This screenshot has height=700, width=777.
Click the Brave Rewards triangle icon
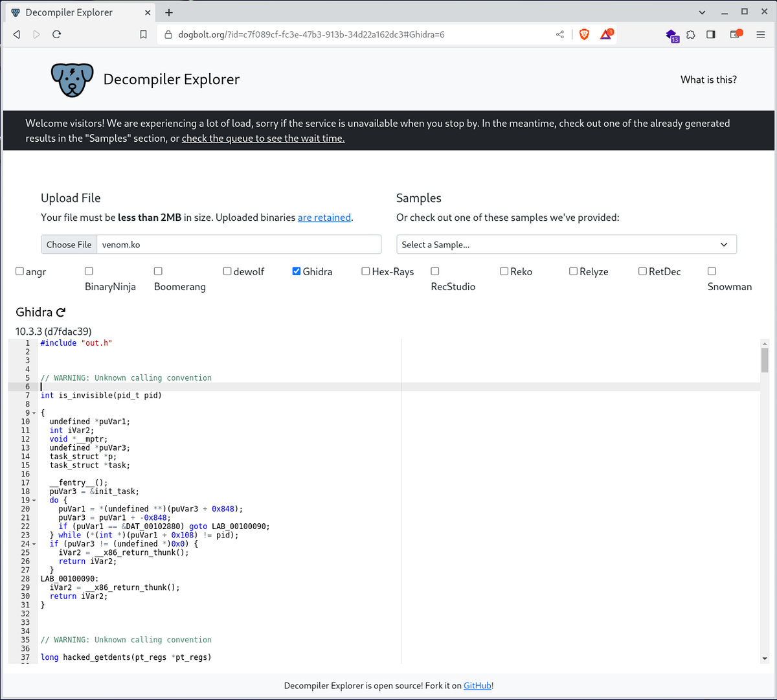click(607, 34)
